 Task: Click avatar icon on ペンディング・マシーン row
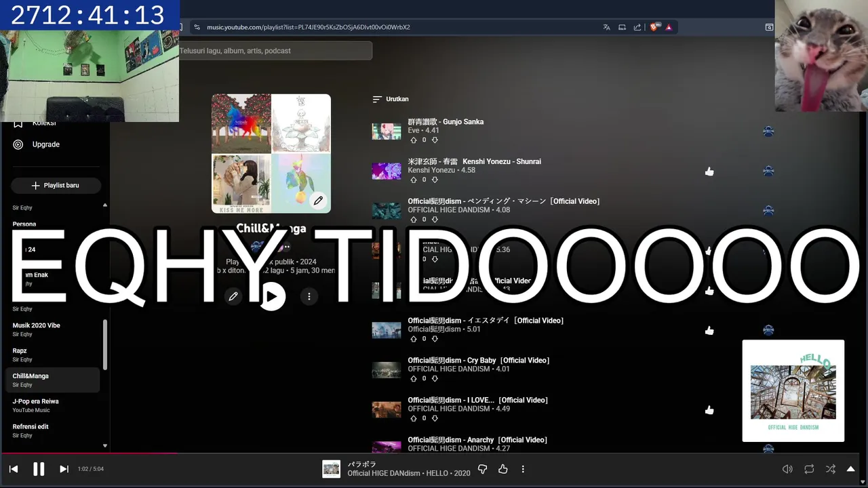click(768, 211)
